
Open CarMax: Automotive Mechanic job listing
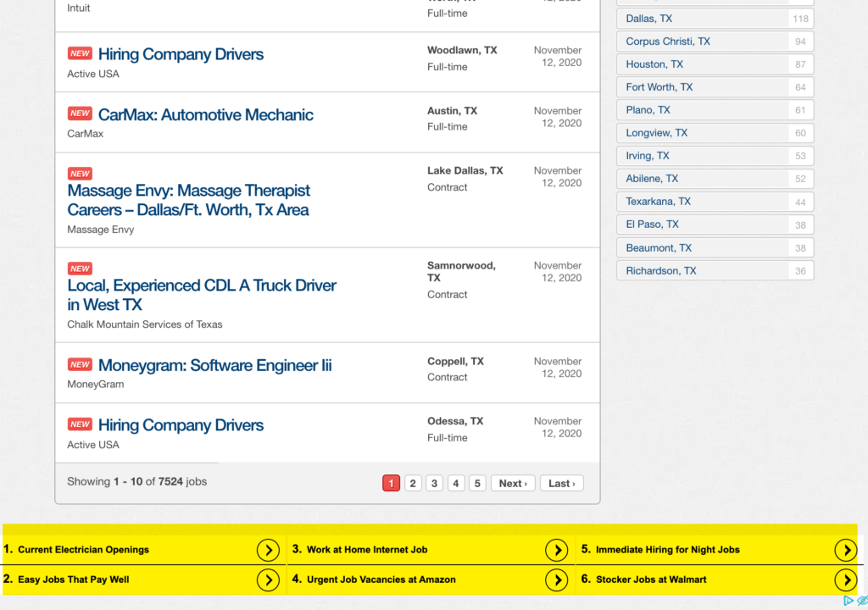coord(205,114)
